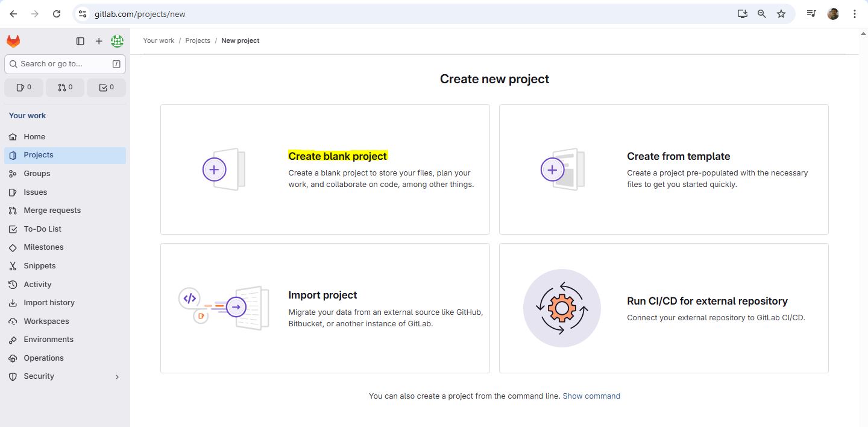Select the Import project card

[325, 308]
